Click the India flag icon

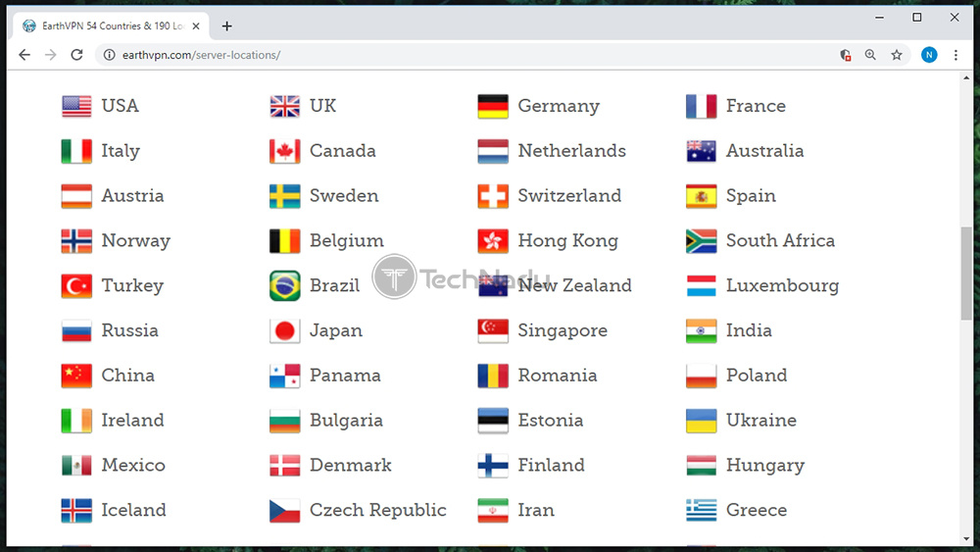(701, 331)
